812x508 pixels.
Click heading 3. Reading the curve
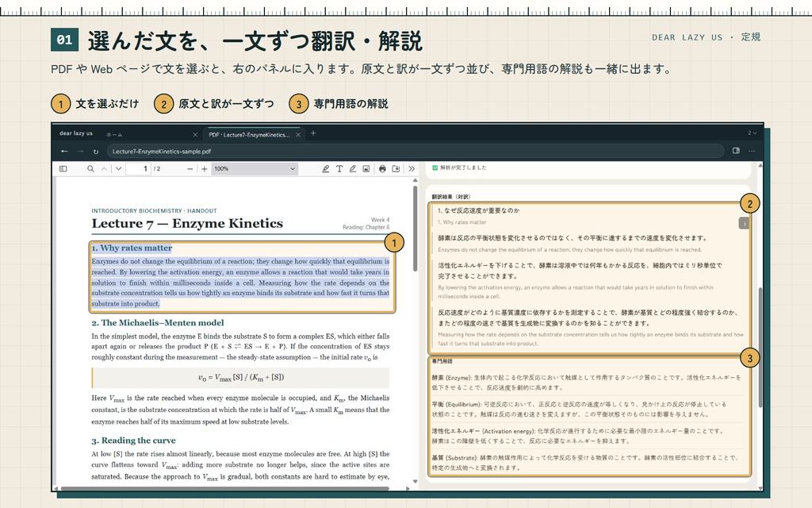pyautogui.click(x=133, y=440)
